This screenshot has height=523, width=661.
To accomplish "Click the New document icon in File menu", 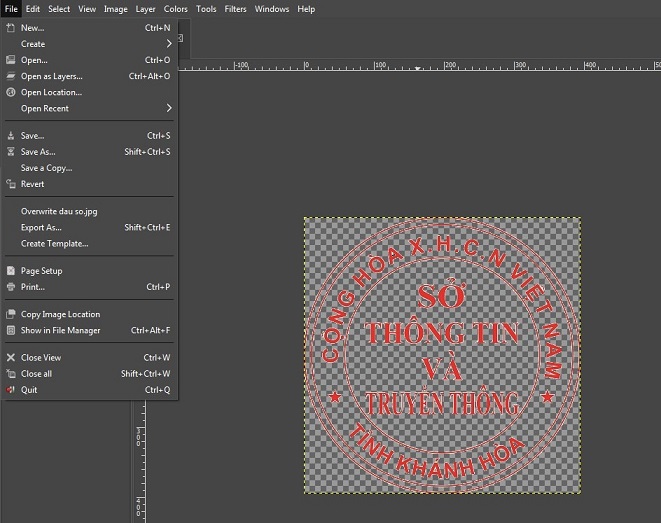I will 11,28.
